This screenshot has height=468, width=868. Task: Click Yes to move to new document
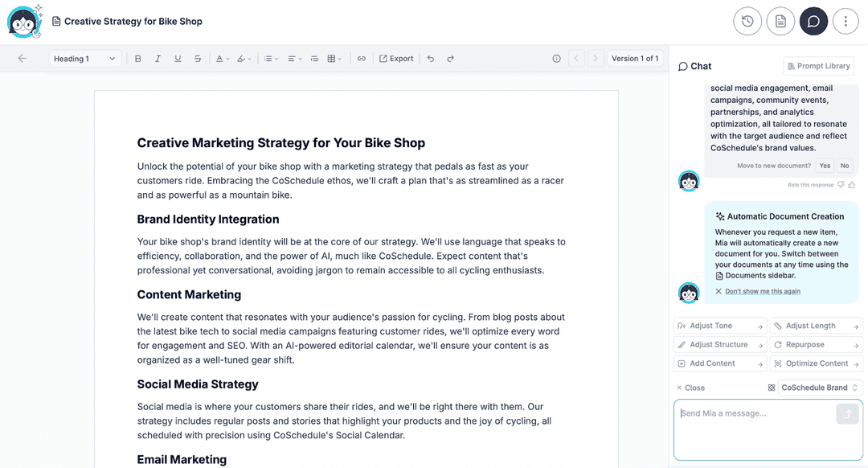tap(825, 166)
